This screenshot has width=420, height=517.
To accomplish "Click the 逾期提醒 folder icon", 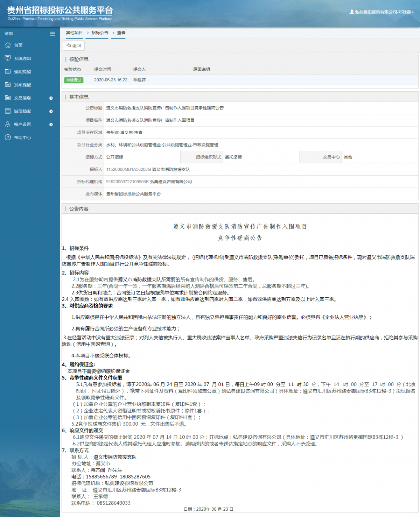I will click(7, 71).
